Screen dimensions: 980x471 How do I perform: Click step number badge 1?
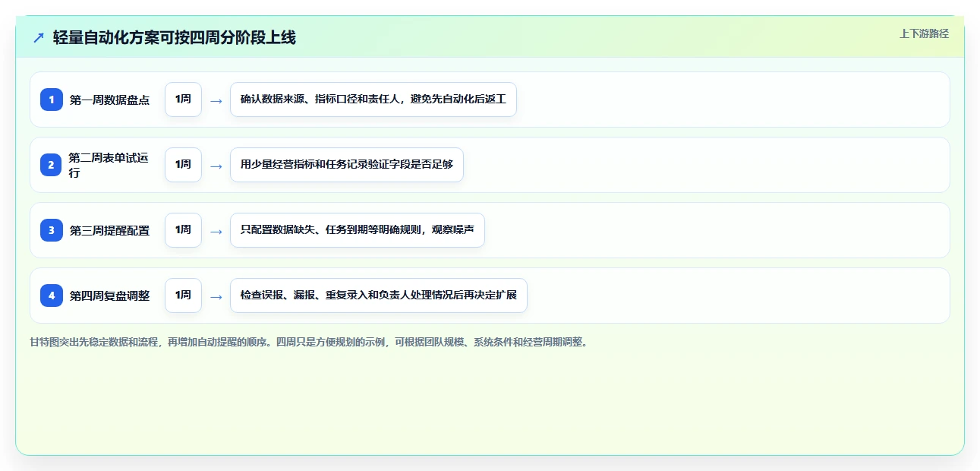(x=52, y=100)
